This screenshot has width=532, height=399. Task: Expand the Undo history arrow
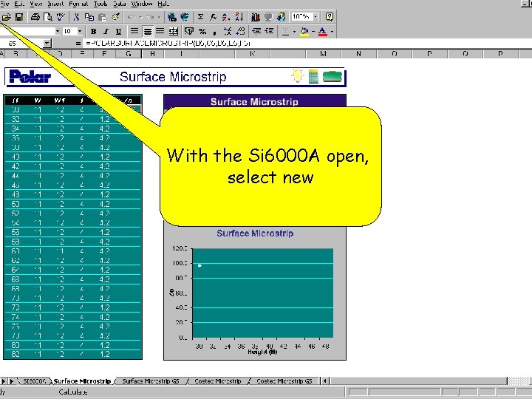(x=140, y=17)
